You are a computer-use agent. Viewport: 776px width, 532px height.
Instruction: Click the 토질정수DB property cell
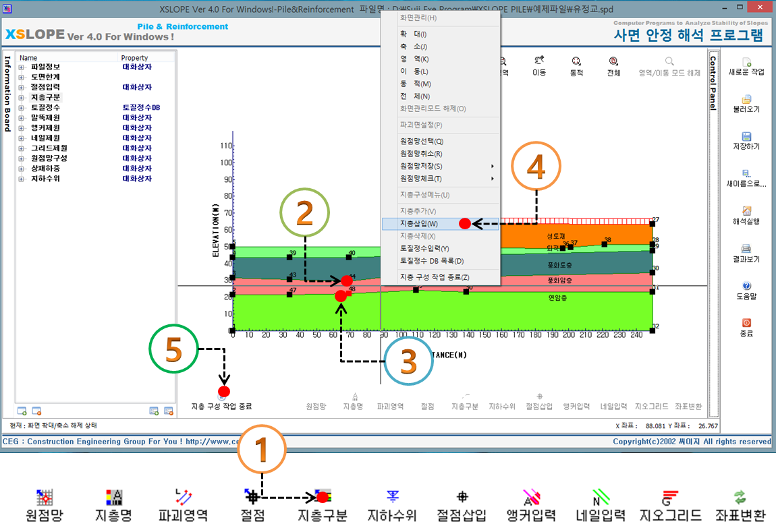click(141, 107)
